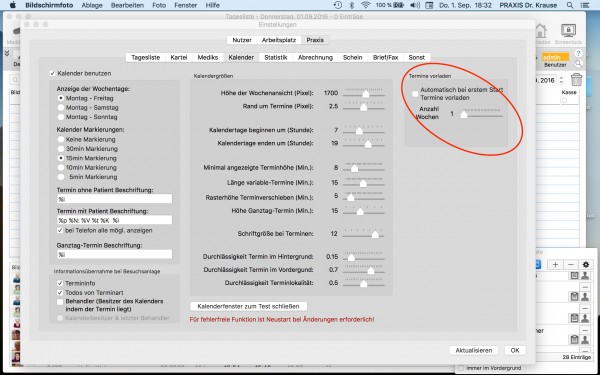The image size is (600, 375).
Task: Enable Automatisch bei erstem Start checkbox
Action: (x=415, y=94)
